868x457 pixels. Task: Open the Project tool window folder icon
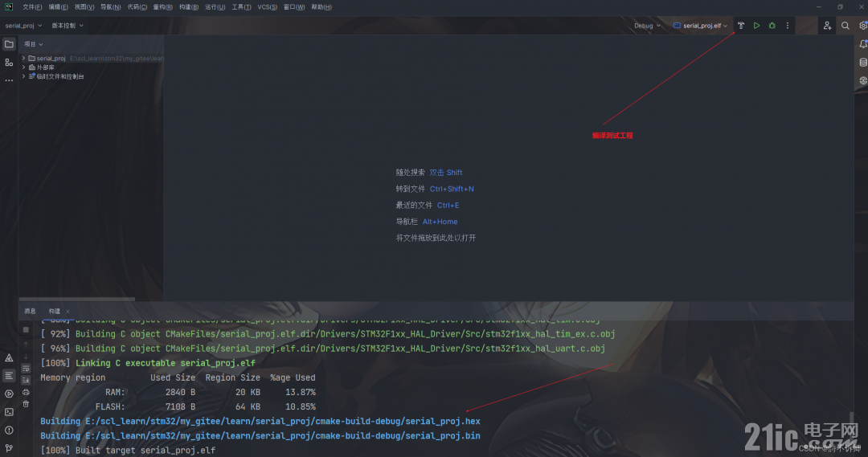pos(9,44)
